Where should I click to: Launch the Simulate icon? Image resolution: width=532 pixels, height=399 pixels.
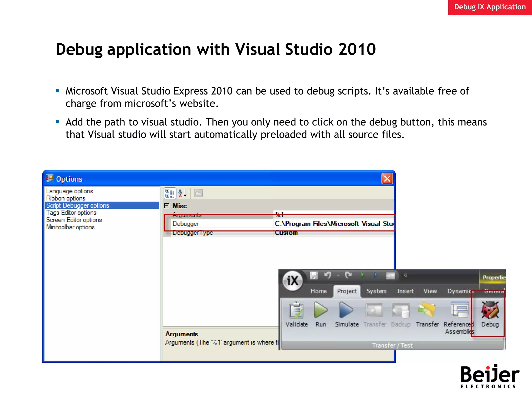point(347,314)
